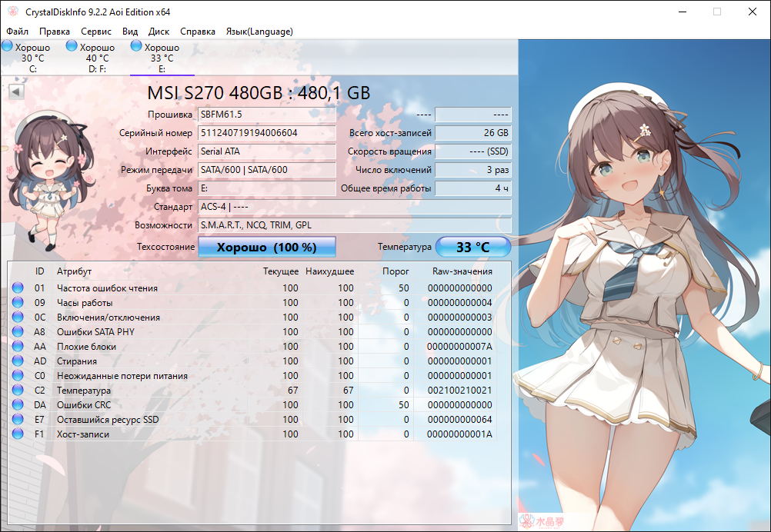Click the status orb for disk E:
The image size is (771, 532).
pyautogui.click(x=136, y=46)
